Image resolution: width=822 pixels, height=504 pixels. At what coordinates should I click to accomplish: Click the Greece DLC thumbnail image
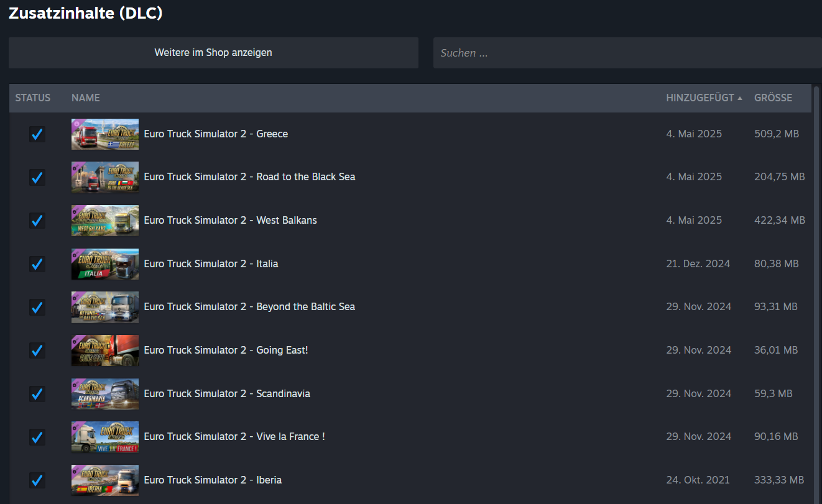pos(105,134)
